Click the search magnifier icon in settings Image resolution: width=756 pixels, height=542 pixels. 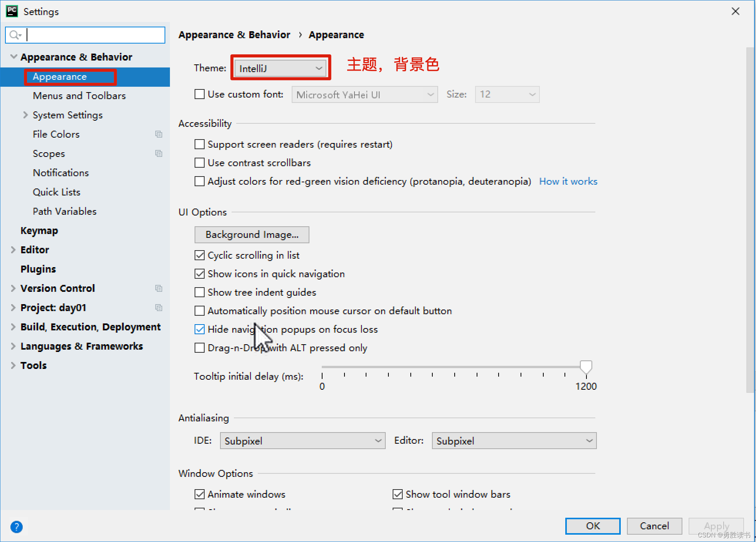(15, 35)
